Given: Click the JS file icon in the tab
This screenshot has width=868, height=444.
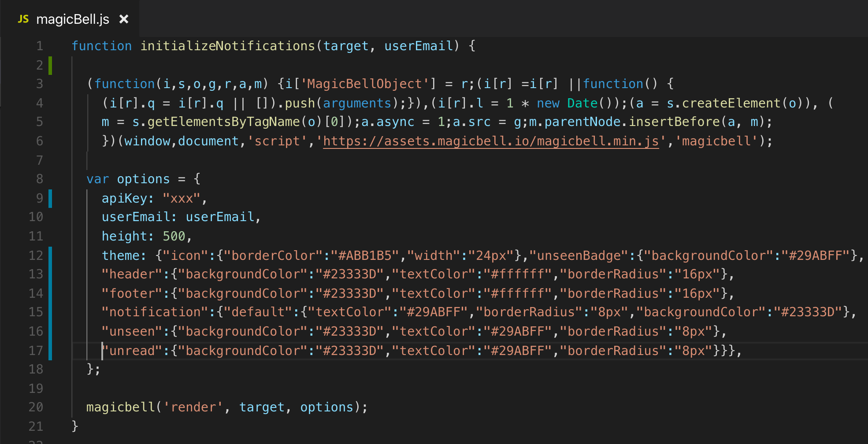Looking at the screenshot, I should tap(23, 19).
